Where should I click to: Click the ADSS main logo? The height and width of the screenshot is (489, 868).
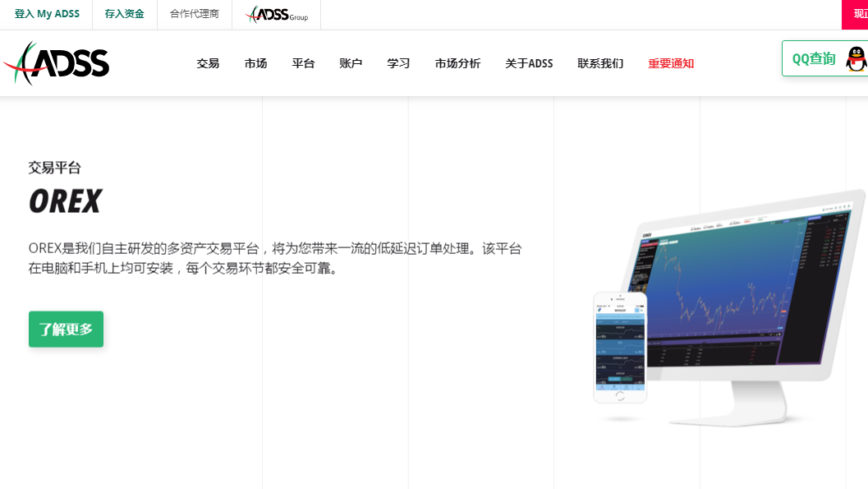coord(56,63)
